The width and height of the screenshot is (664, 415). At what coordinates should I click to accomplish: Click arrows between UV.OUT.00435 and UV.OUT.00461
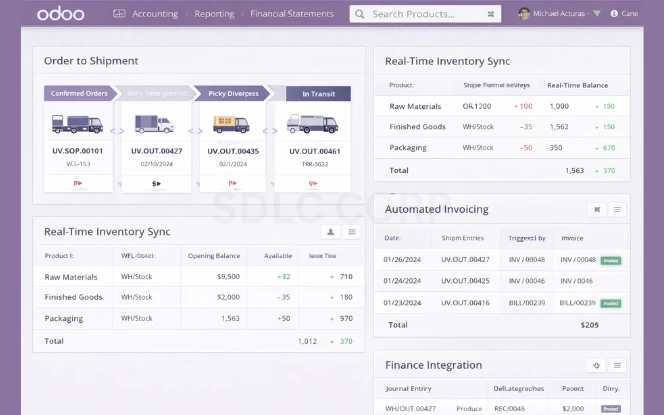coord(270,131)
